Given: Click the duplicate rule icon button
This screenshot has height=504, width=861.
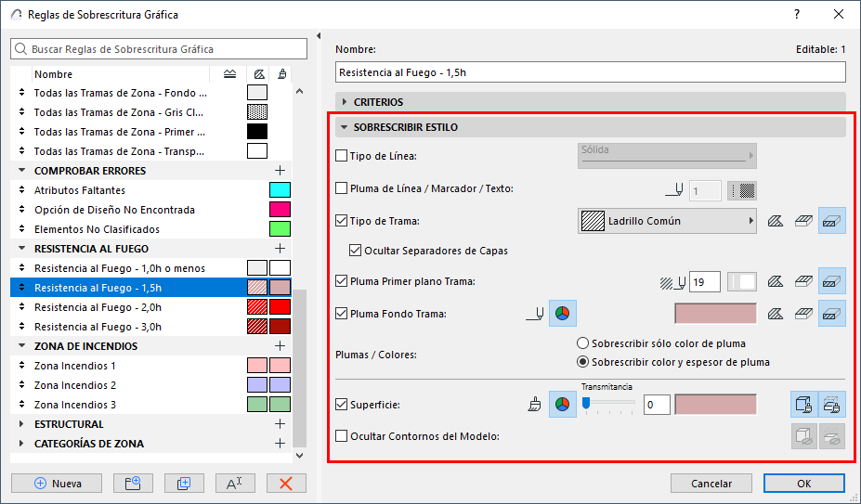Looking at the screenshot, I should (x=184, y=484).
